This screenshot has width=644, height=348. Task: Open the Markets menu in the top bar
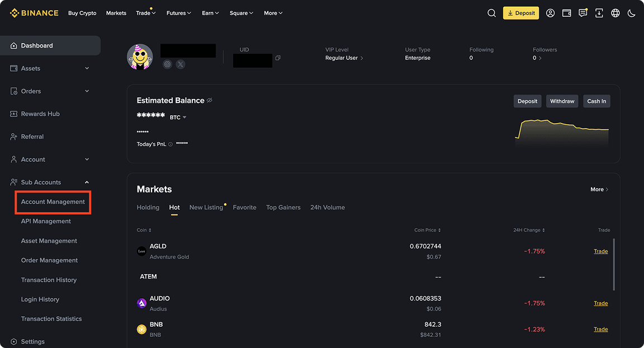click(116, 13)
